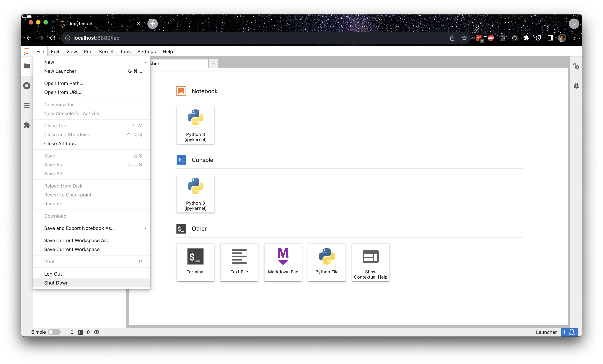Toggle Simple interface mode in the status bar
Screen dimensions: 603x364
54,332
